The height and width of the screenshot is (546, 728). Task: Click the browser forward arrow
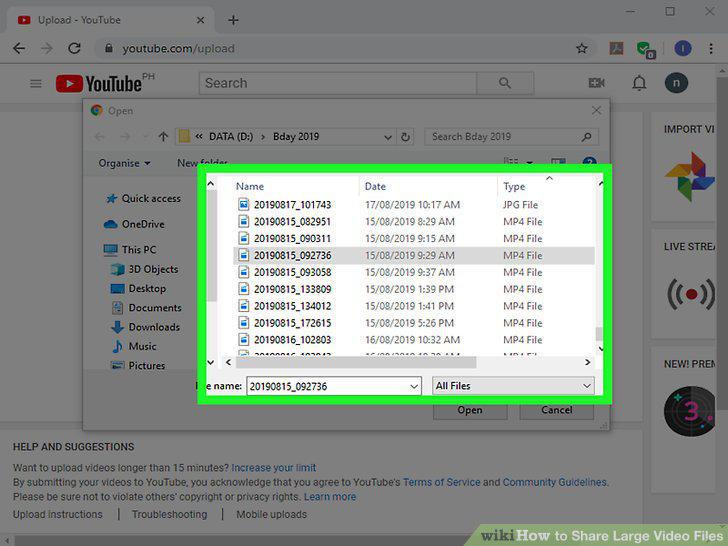coord(46,48)
